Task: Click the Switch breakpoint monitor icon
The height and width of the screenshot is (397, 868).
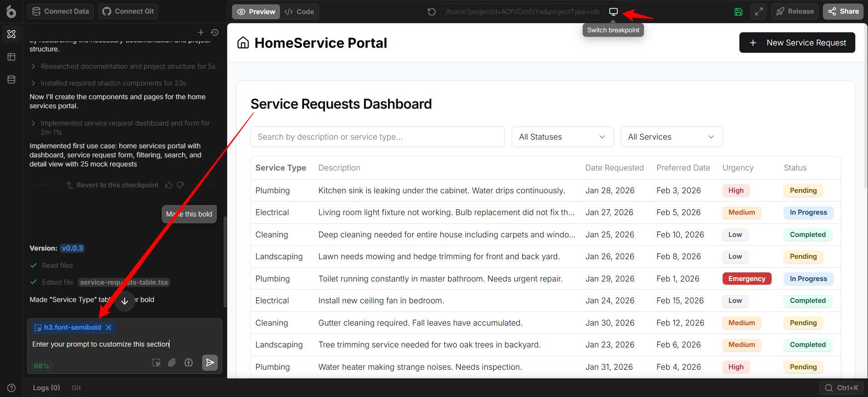Action: pos(614,12)
